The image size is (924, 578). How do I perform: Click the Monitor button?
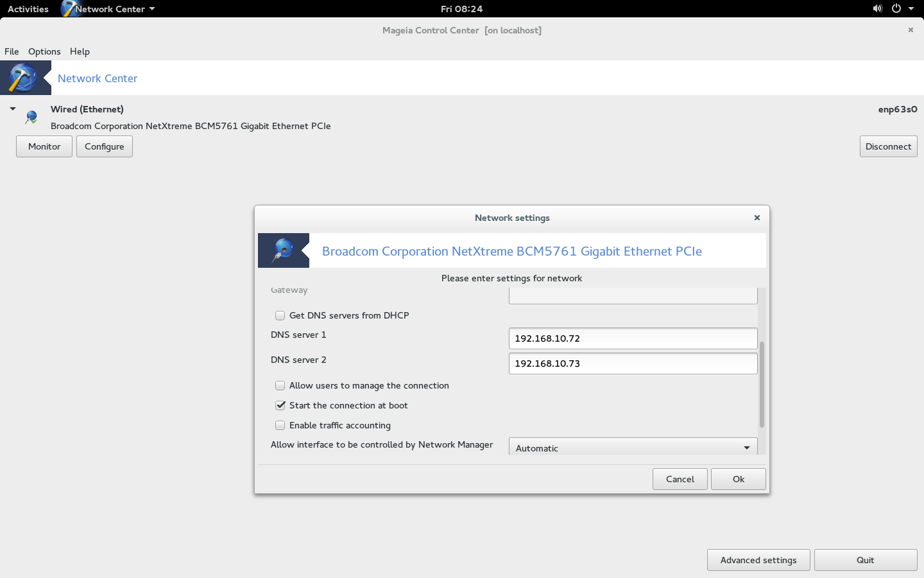coord(44,146)
